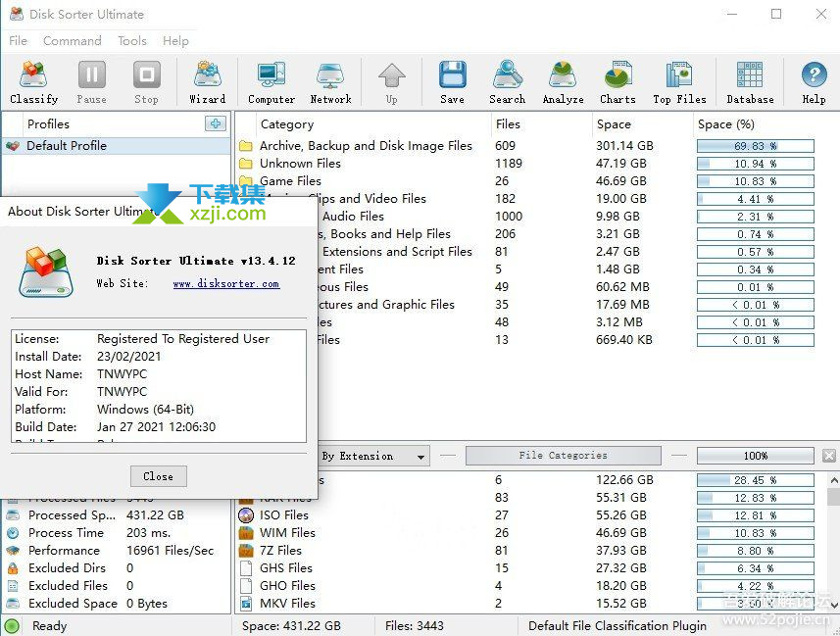Sort by the Space column header
This screenshot has height=636, width=840.
pyautogui.click(x=614, y=124)
